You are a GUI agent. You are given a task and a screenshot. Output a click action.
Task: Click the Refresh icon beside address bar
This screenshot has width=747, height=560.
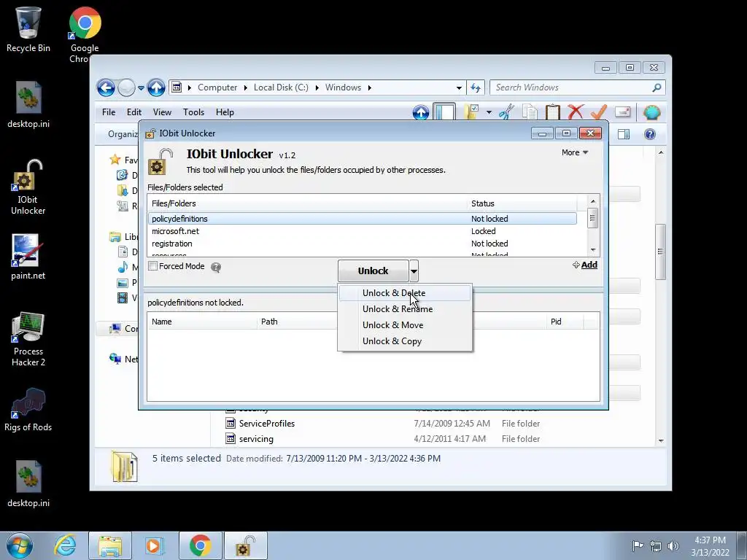[x=476, y=87]
